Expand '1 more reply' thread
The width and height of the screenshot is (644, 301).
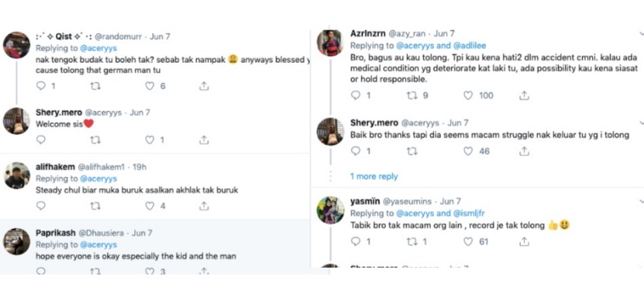tap(374, 176)
